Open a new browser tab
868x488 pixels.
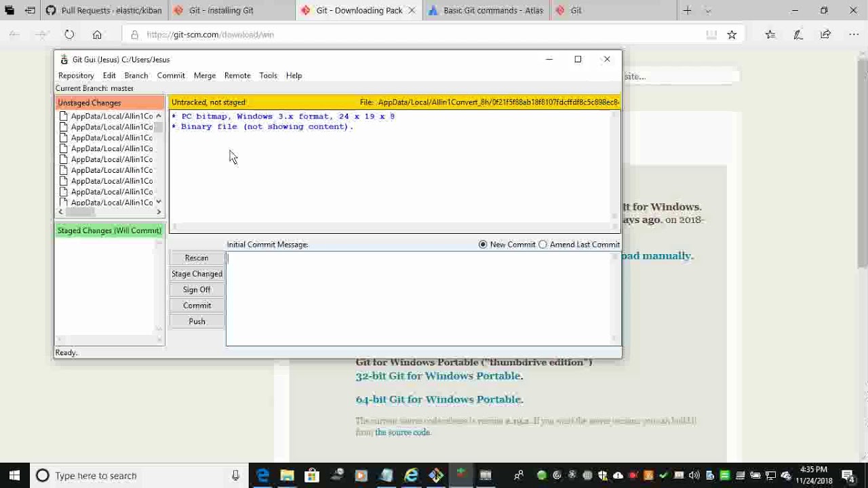pos(687,10)
